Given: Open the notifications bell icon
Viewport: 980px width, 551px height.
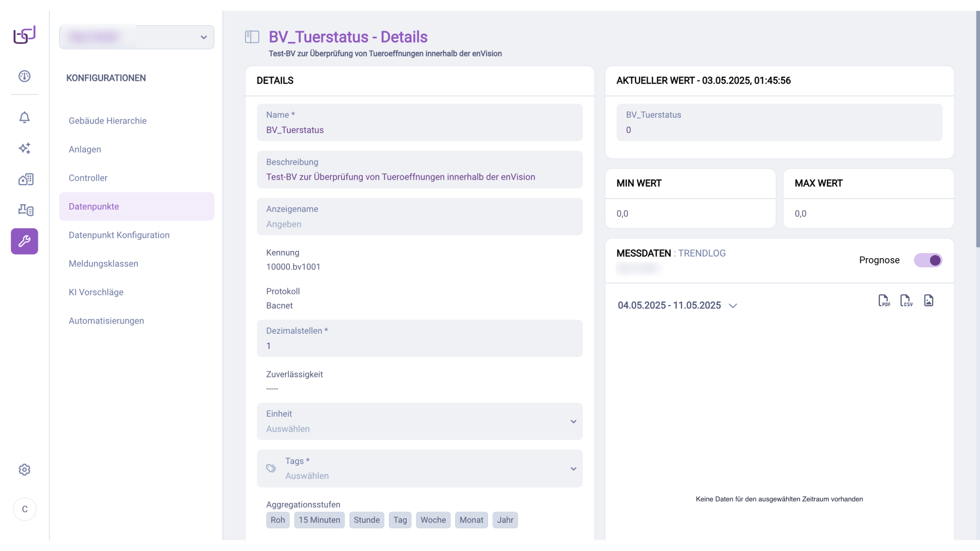Looking at the screenshot, I should click(24, 117).
